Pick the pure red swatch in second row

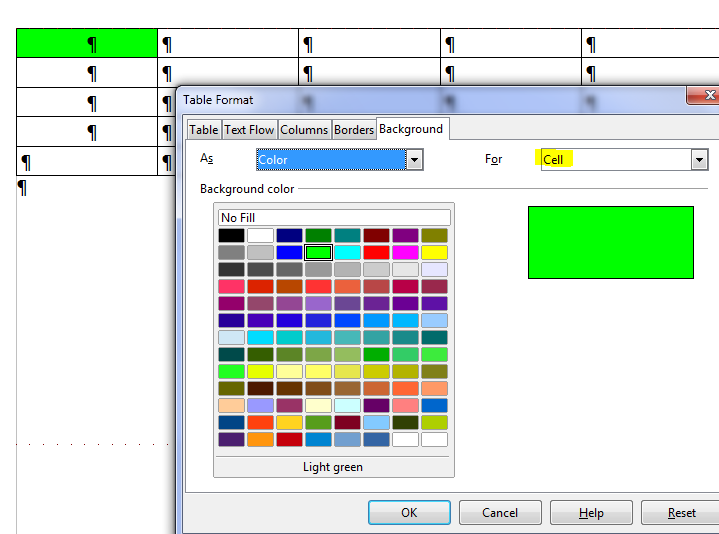click(x=376, y=253)
